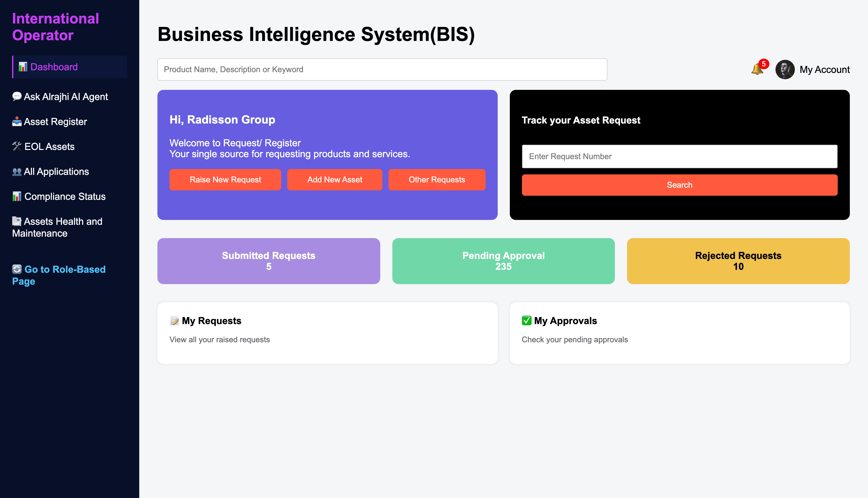Click the Compliance Status chart icon
868x498 pixels.
click(x=17, y=196)
